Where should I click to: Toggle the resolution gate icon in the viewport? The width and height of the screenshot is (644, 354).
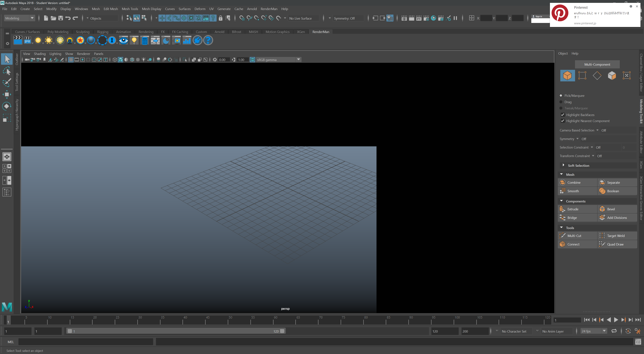[x=83, y=60]
